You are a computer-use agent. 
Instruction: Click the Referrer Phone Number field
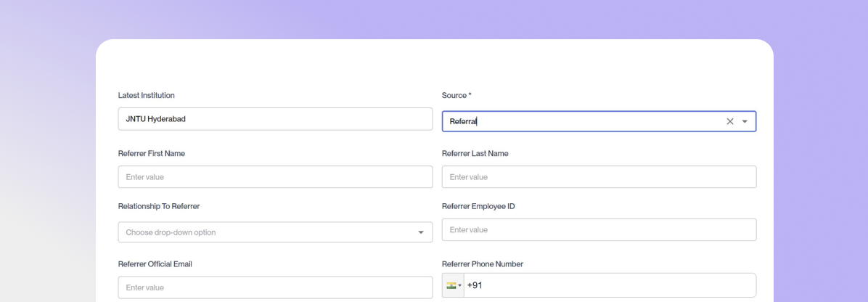610,285
